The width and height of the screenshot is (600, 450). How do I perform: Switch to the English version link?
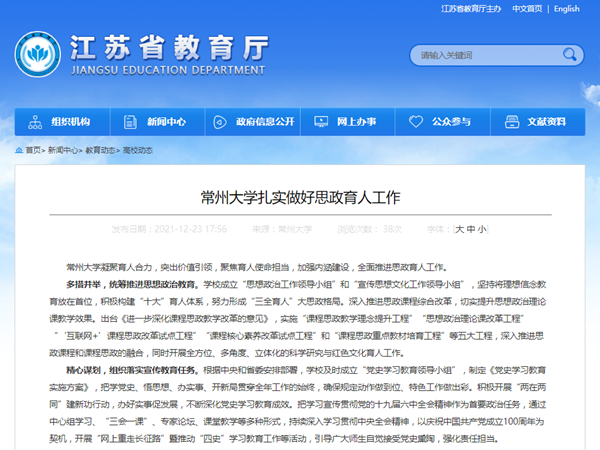[x=566, y=9]
